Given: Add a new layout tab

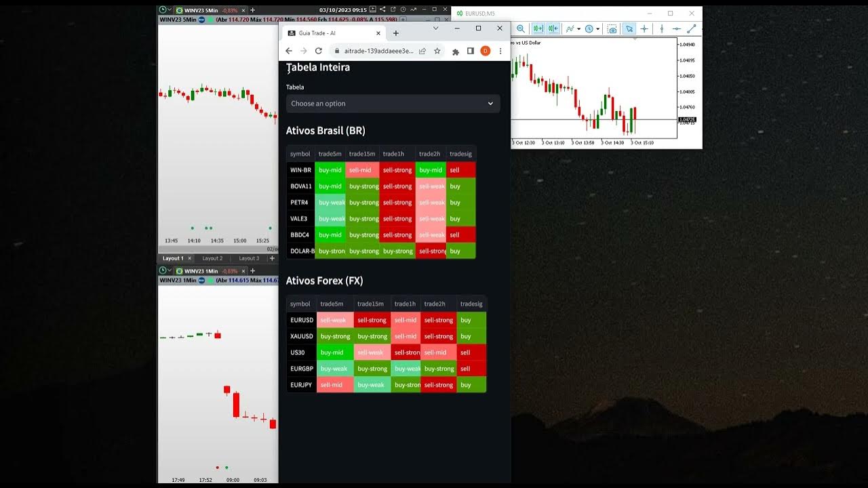Looking at the screenshot, I should point(272,258).
